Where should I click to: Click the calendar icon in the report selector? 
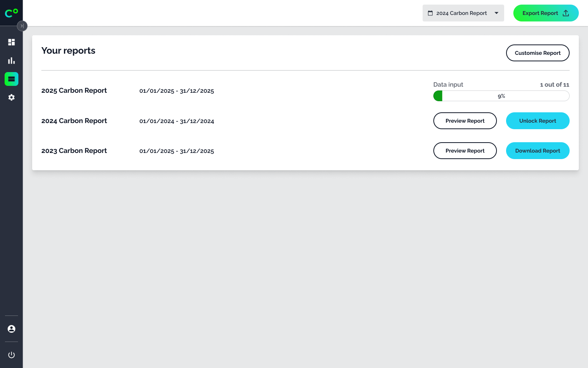(431, 13)
